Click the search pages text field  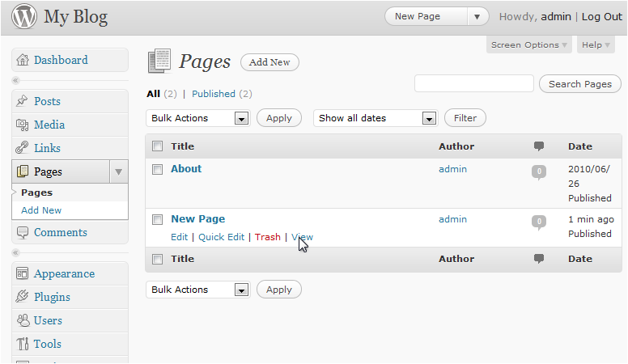click(x=474, y=83)
